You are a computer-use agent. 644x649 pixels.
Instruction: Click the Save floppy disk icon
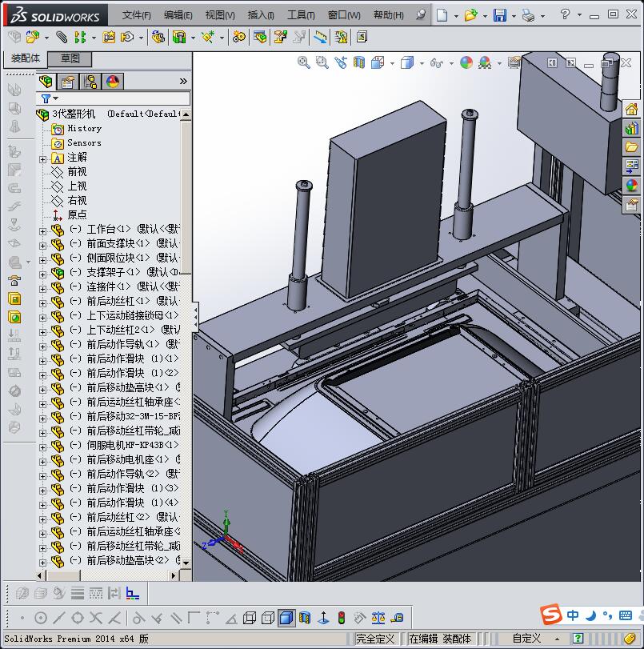coord(499,15)
